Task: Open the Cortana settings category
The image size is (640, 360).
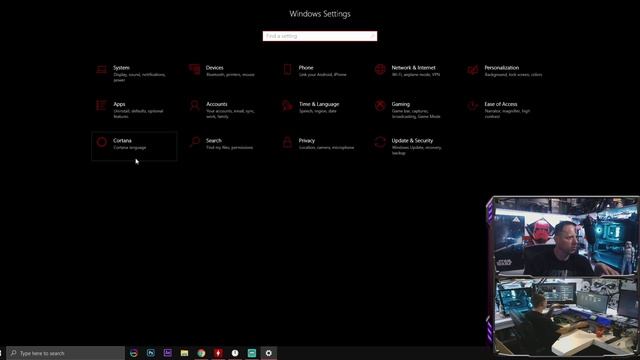Action: click(134, 146)
